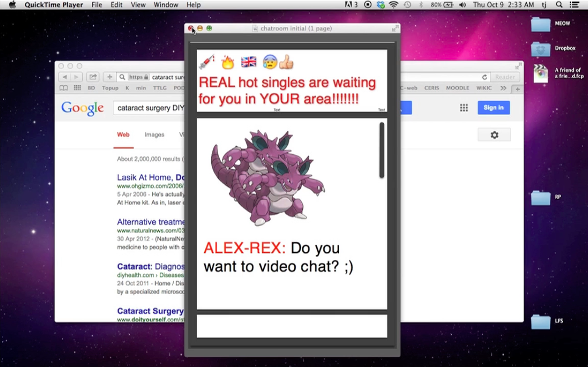Image resolution: width=588 pixels, height=367 pixels.
Task: Click the thumbs up emoji in the banner
Action: 286,62
